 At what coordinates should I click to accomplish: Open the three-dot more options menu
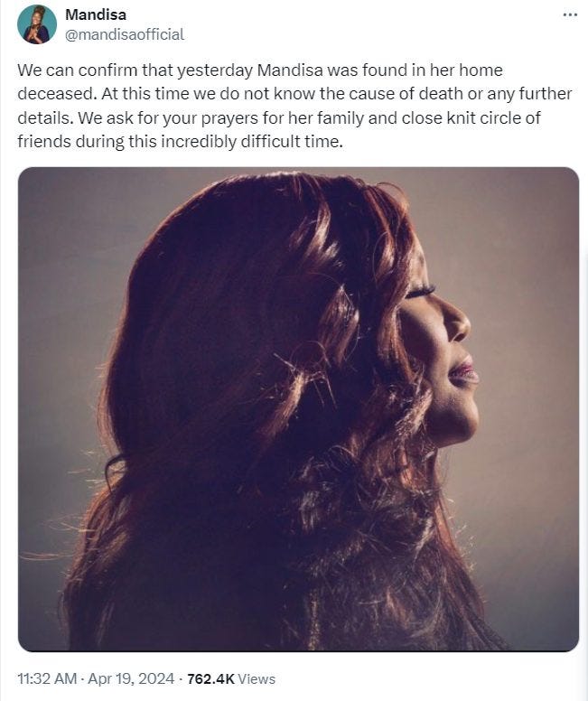point(570,15)
